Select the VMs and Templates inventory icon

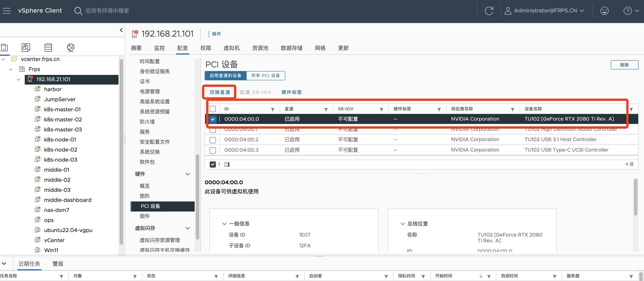(26, 48)
